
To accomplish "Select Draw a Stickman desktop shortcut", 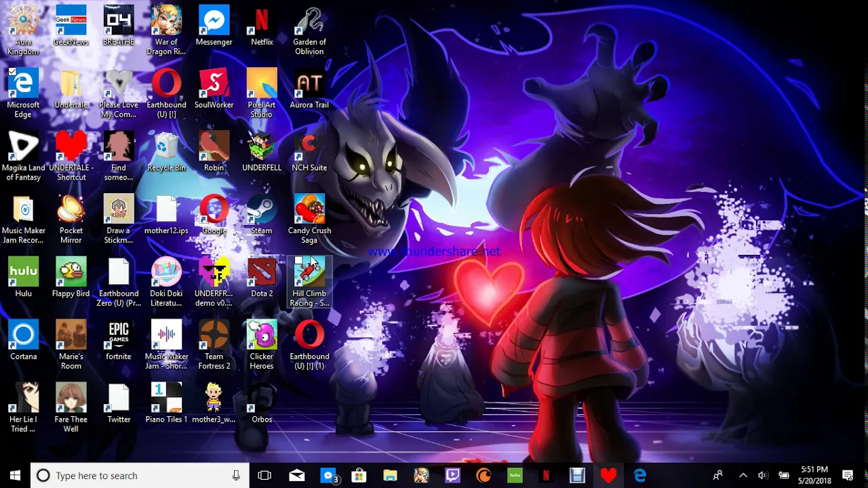I will 119,219.
